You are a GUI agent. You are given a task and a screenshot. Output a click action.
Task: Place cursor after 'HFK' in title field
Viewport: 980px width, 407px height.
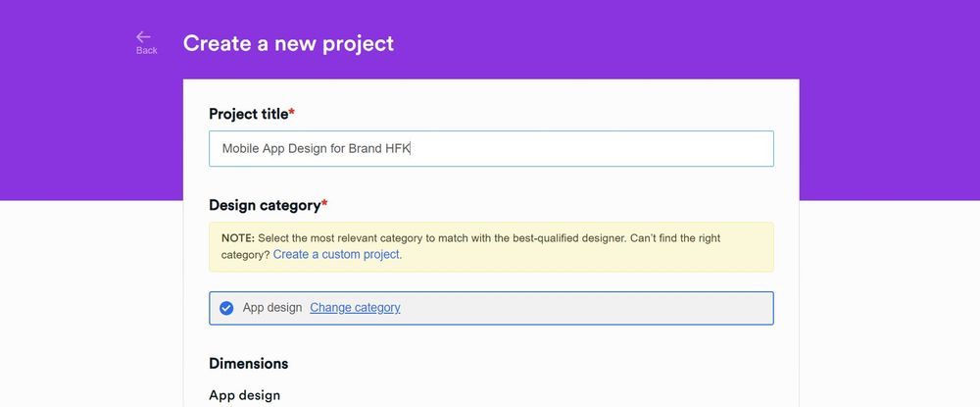[412, 149]
